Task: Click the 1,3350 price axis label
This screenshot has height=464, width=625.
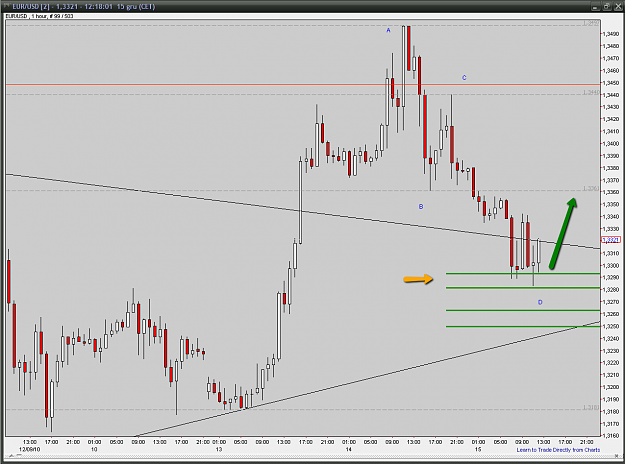Action: (611, 204)
